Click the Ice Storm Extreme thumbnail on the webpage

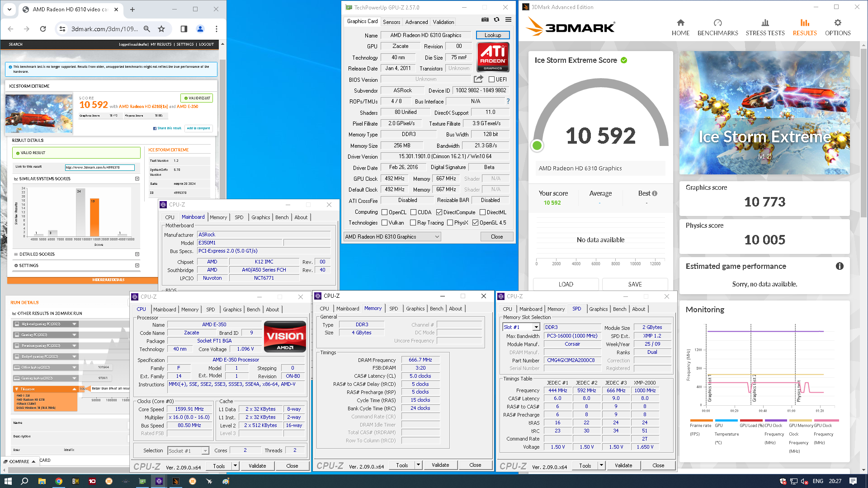click(x=39, y=113)
